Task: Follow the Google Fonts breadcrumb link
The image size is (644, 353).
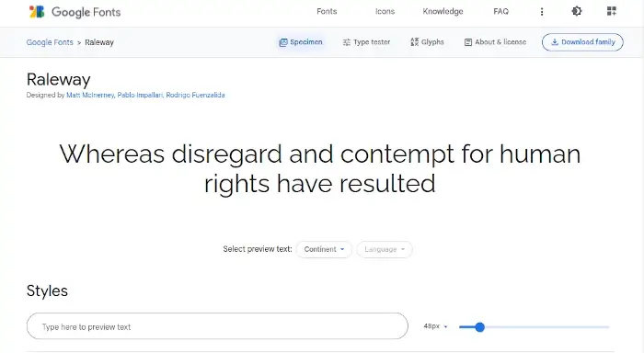Action: [50, 42]
